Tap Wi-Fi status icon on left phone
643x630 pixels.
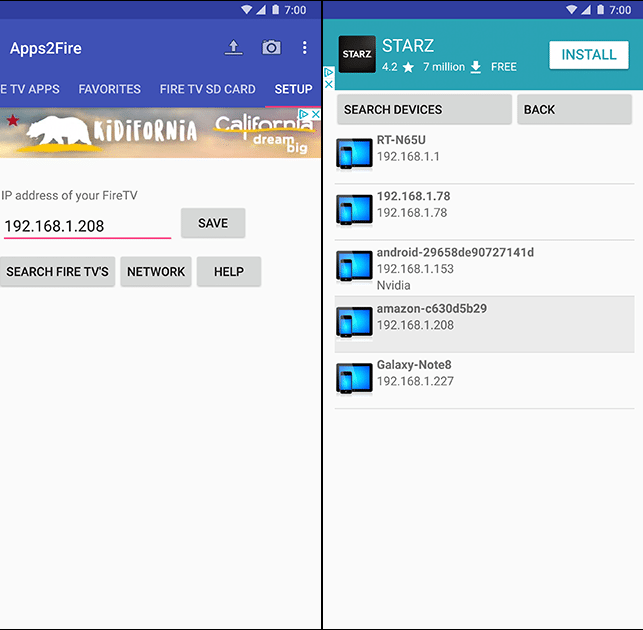[246, 9]
